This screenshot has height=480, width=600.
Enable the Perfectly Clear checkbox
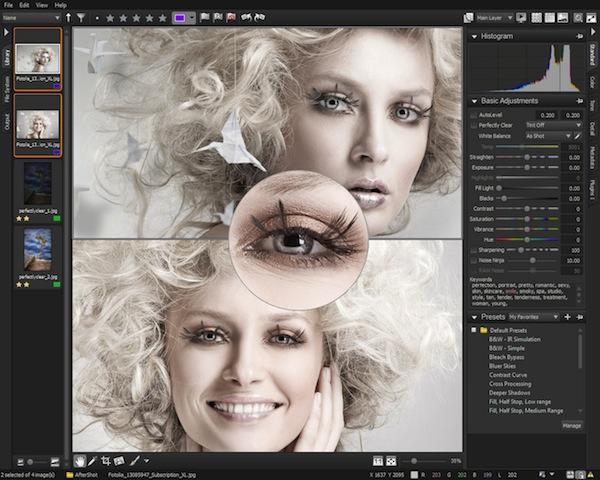click(x=474, y=125)
